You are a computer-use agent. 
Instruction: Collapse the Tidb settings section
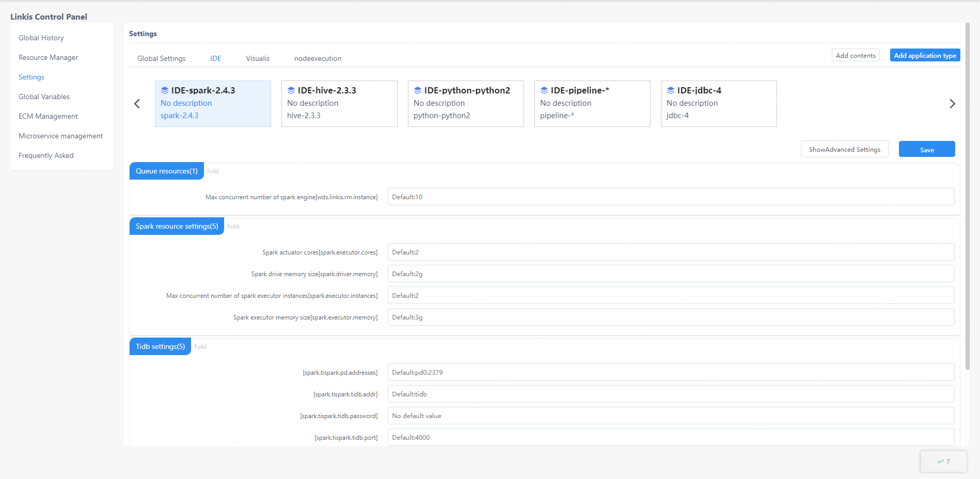coord(200,347)
